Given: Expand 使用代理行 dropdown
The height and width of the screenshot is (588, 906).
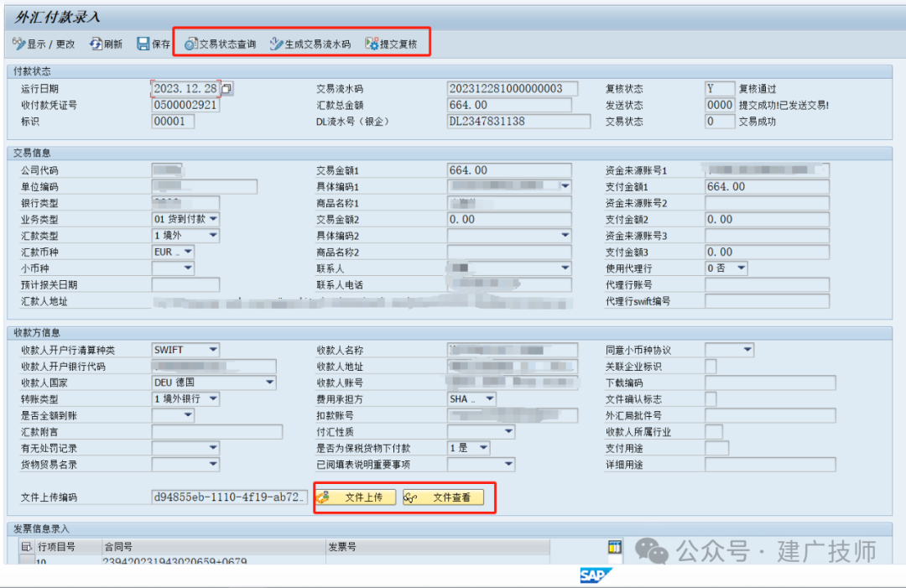Looking at the screenshot, I should [742, 268].
